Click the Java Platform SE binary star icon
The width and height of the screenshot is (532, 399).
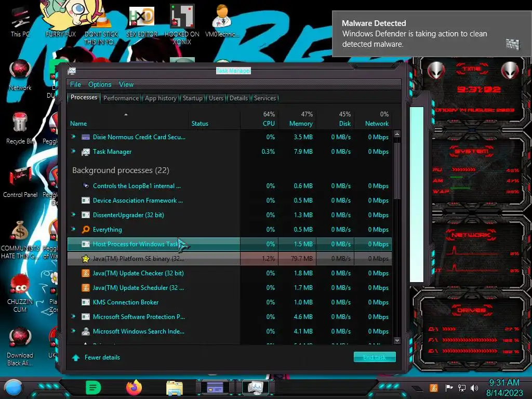[x=86, y=259]
